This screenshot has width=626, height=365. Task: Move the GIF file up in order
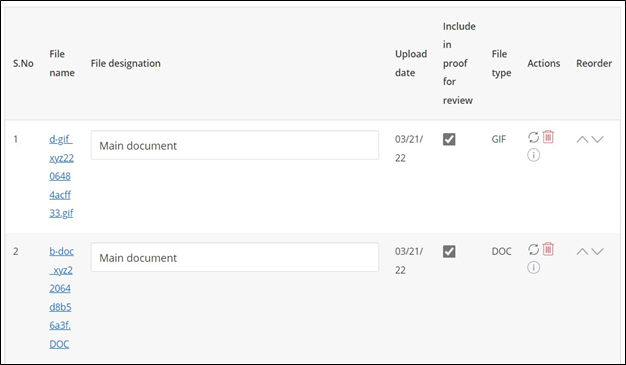582,139
